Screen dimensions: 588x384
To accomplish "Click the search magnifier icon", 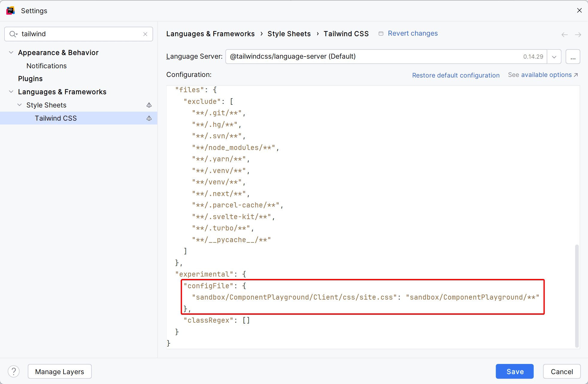I will coord(13,34).
